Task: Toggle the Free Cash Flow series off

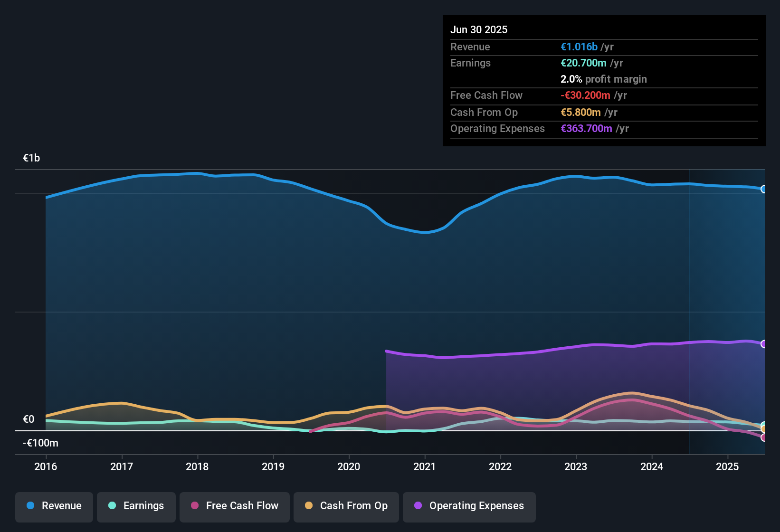Action: coord(234,506)
